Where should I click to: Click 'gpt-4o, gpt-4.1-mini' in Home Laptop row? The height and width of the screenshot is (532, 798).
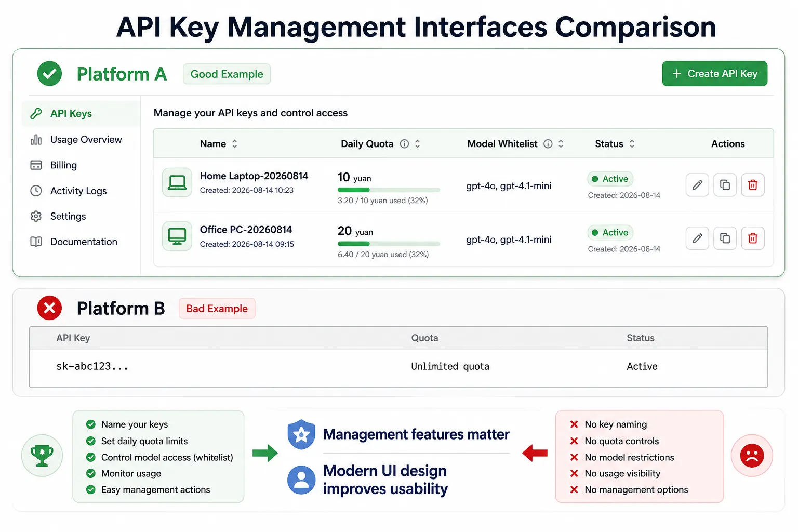509,186
